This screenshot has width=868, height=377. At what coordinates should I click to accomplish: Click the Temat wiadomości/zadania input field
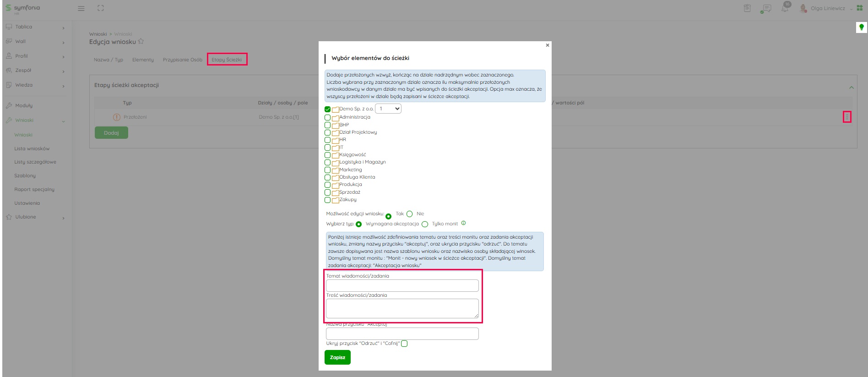tap(402, 286)
